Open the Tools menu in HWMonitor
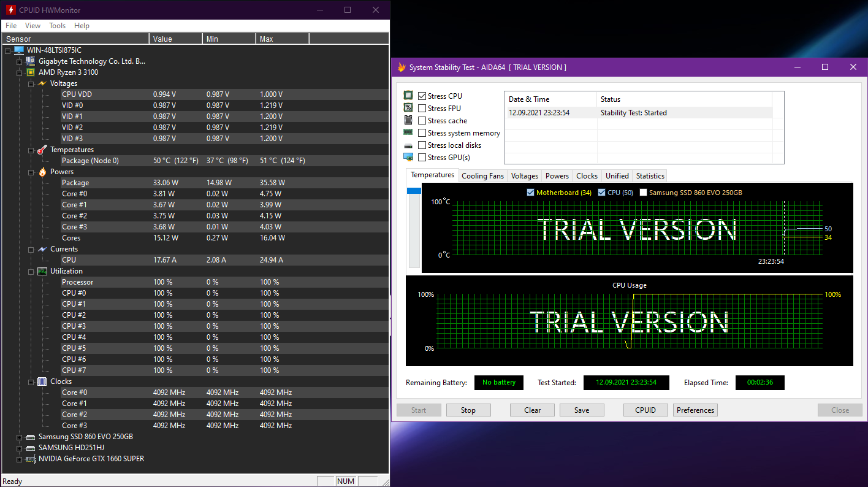 click(57, 26)
